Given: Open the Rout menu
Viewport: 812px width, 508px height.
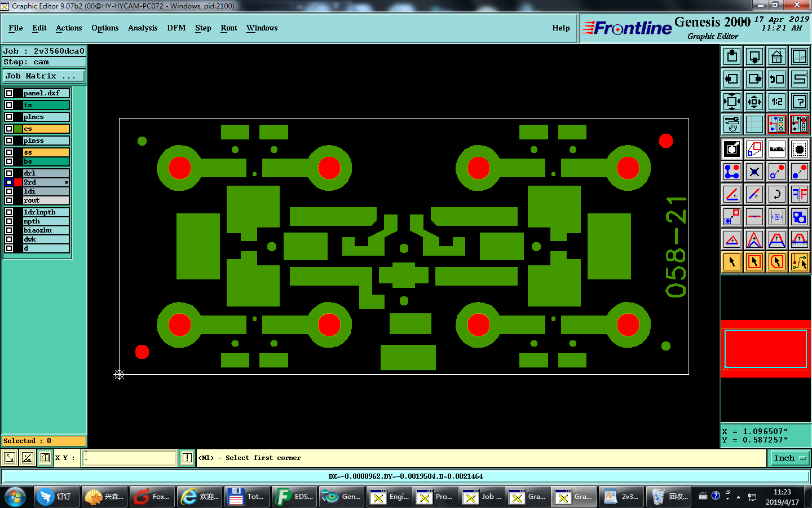Looking at the screenshot, I should coord(229,28).
